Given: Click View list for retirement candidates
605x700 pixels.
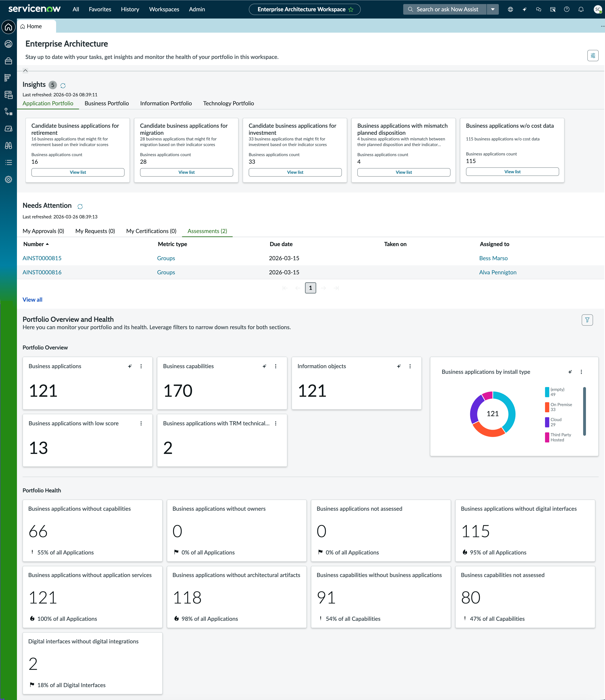Looking at the screenshot, I should point(78,172).
